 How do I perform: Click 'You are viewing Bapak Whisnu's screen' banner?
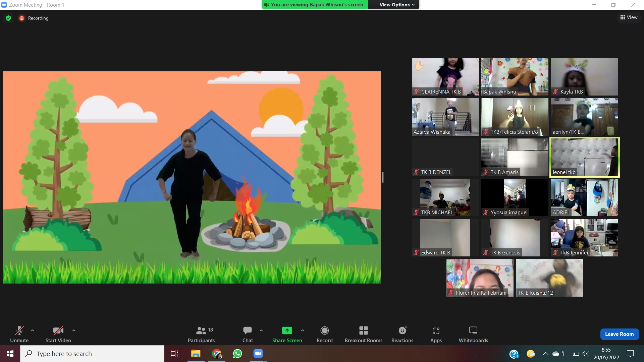(315, 5)
